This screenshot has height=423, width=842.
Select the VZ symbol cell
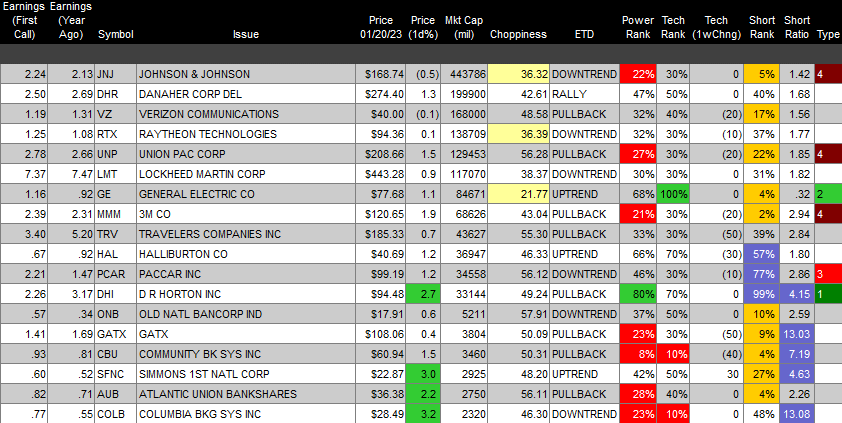point(115,114)
